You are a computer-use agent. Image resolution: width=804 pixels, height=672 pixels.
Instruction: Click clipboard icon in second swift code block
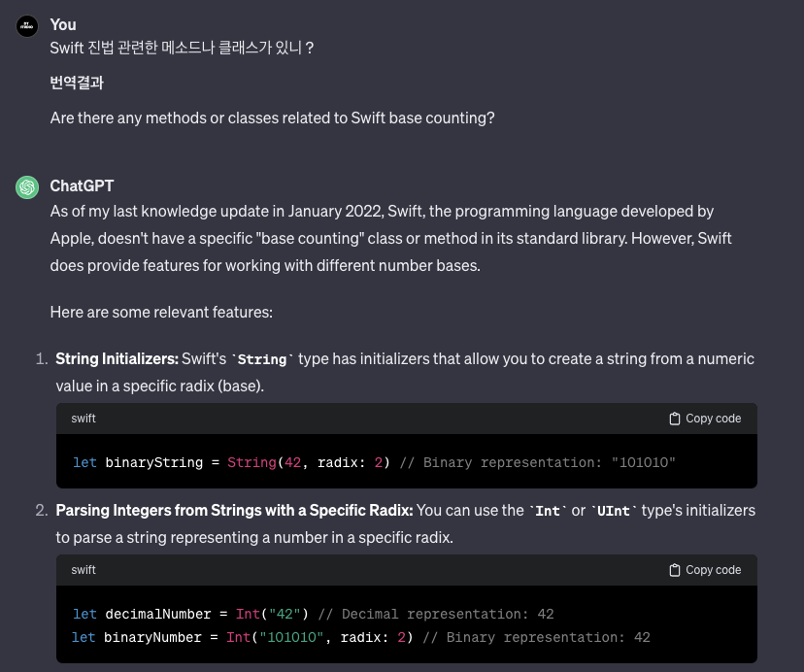tap(675, 570)
